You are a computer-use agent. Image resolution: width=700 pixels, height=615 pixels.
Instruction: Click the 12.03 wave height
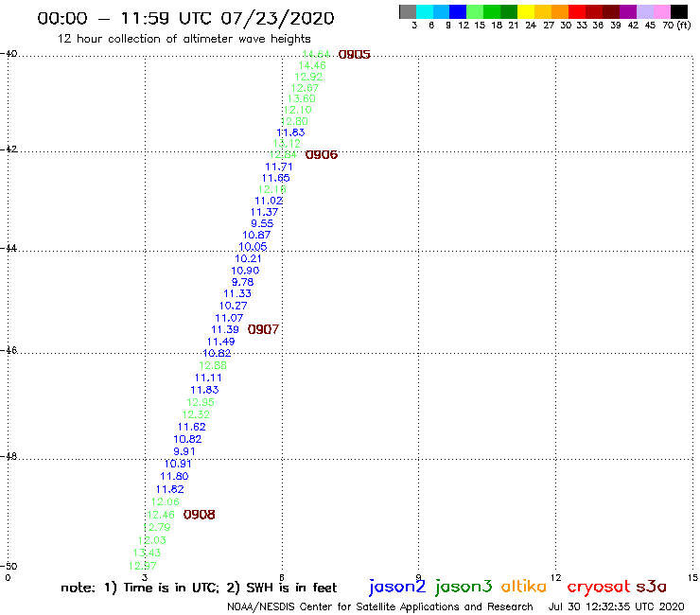152,540
